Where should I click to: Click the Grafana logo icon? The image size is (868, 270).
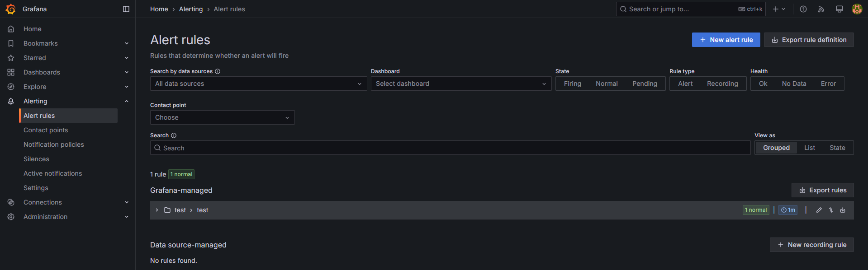coord(10,9)
